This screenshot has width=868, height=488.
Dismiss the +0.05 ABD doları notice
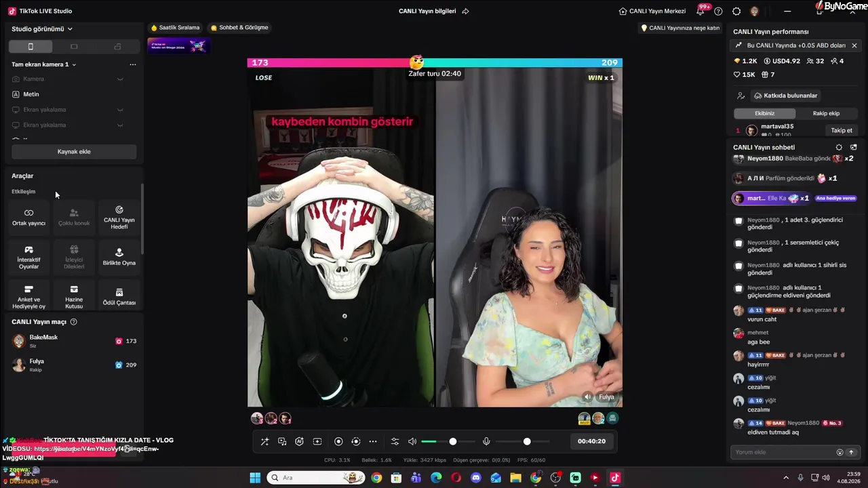[x=854, y=45]
